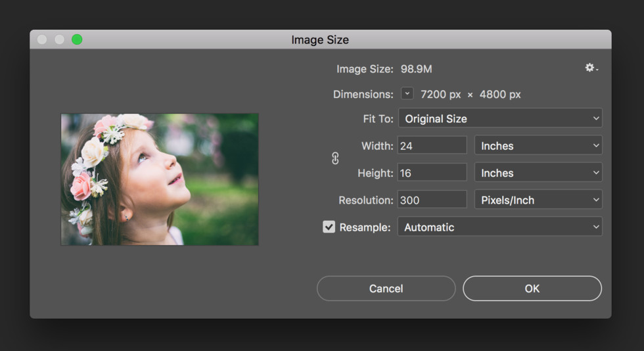Confirm with the OK button
The height and width of the screenshot is (351, 644).
point(532,289)
